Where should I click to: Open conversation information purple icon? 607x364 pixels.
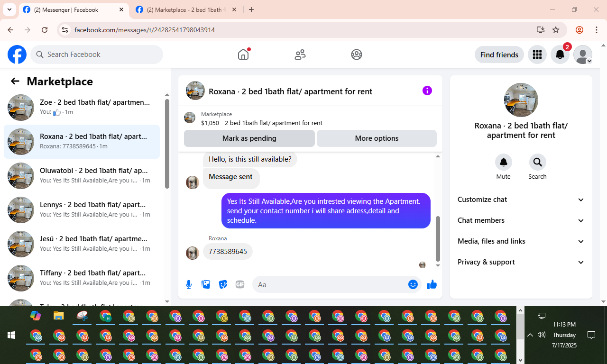[x=427, y=91]
